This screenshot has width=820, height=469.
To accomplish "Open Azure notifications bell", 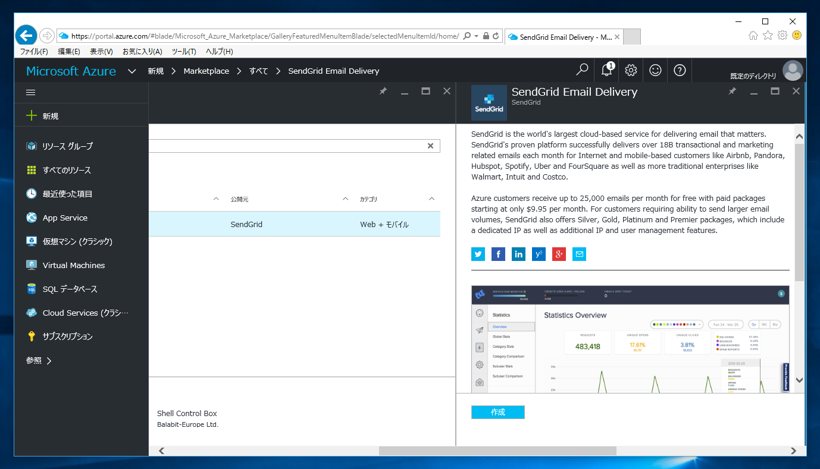I will (x=607, y=70).
